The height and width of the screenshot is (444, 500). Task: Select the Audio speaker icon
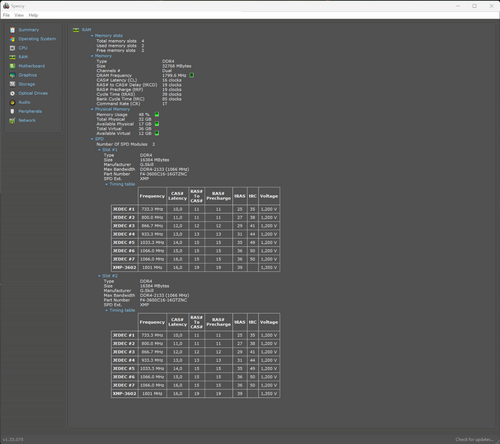[x=12, y=102]
